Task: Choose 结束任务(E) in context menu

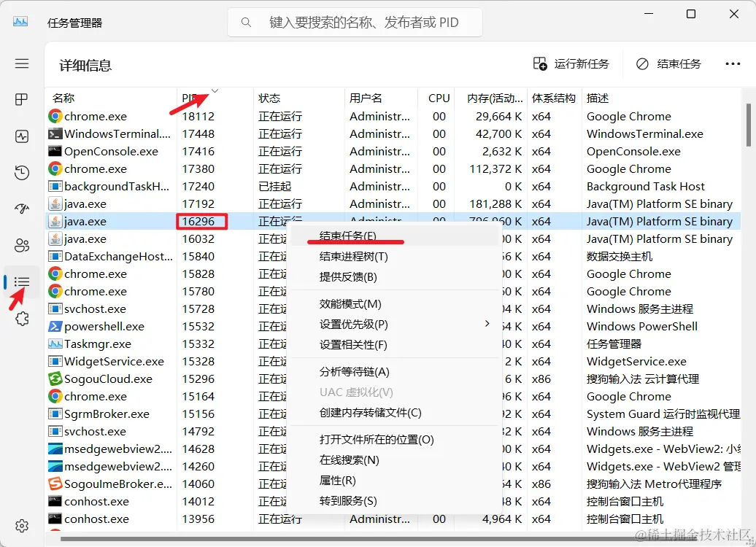Action: pos(393,236)
